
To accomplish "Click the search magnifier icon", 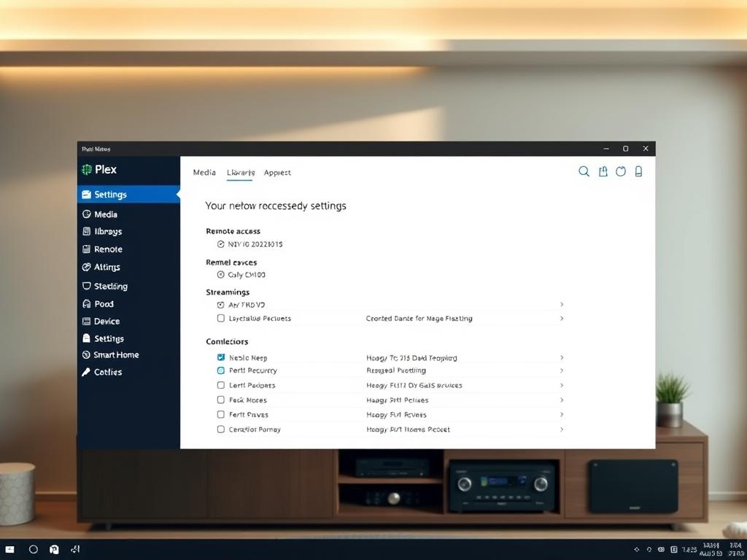I will click(x=584, y=171).
